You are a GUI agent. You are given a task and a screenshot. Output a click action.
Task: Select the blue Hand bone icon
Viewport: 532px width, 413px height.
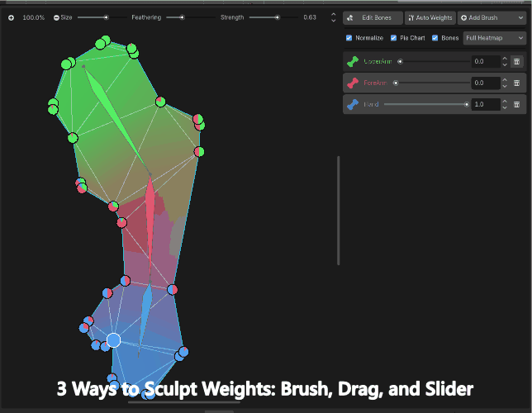pyautogui.click(x=353, y=104)
